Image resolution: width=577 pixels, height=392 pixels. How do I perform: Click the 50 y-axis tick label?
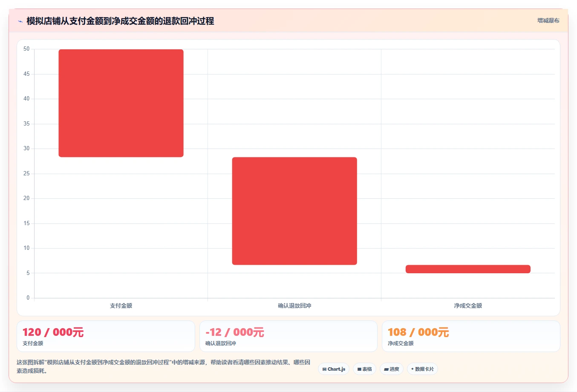[26, 49]
